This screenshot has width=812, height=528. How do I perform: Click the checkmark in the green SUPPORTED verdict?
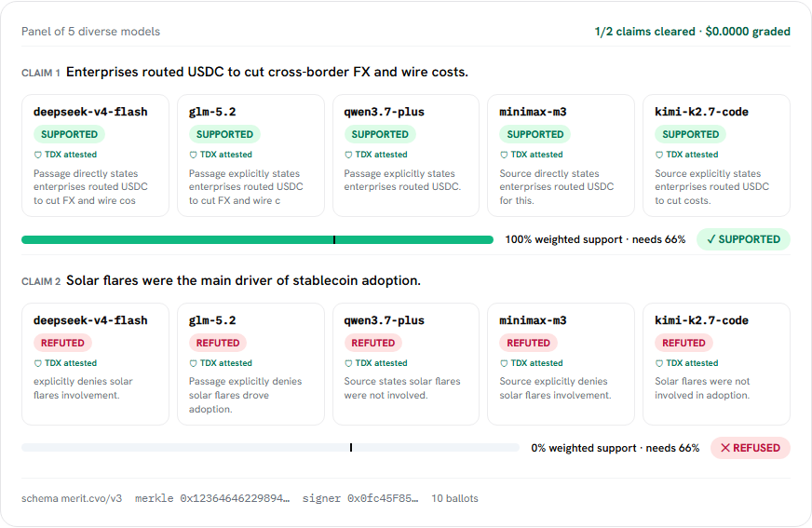(711, 239)
